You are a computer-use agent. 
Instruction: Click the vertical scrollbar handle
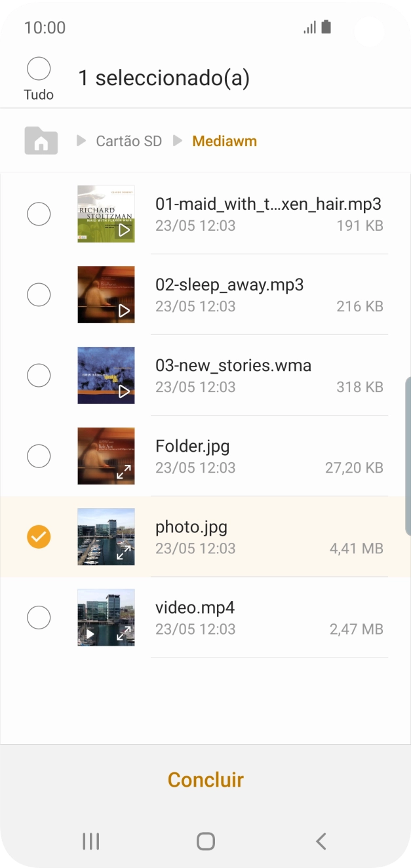click(x=408, y=447)
